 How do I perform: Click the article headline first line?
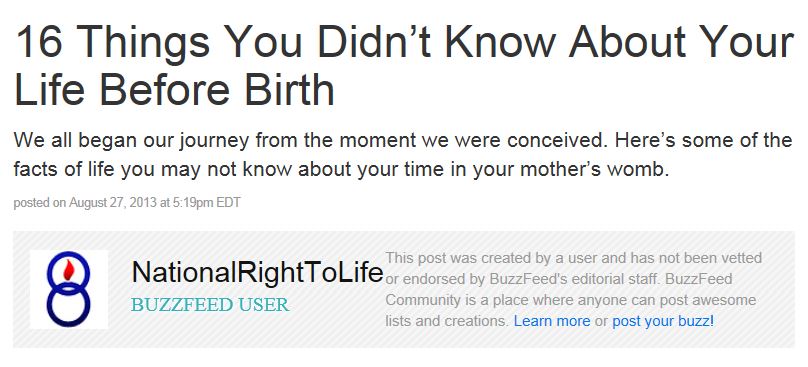[x=405, y=41]
